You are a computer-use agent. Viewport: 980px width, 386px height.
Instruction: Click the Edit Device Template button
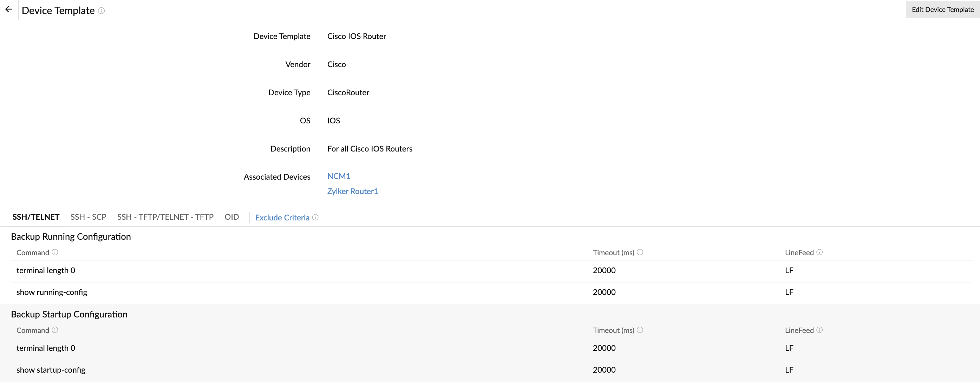(942, 9)
